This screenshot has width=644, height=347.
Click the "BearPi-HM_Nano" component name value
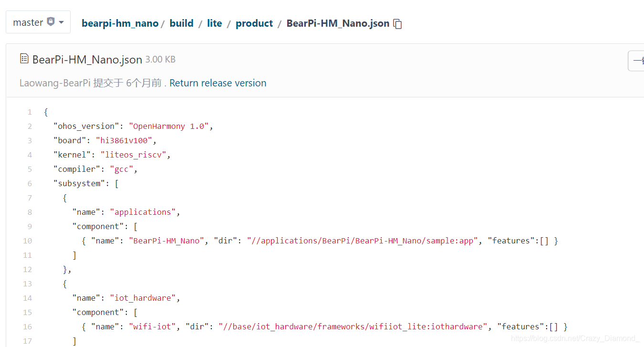pyautogui.click(x=166, y=241)
